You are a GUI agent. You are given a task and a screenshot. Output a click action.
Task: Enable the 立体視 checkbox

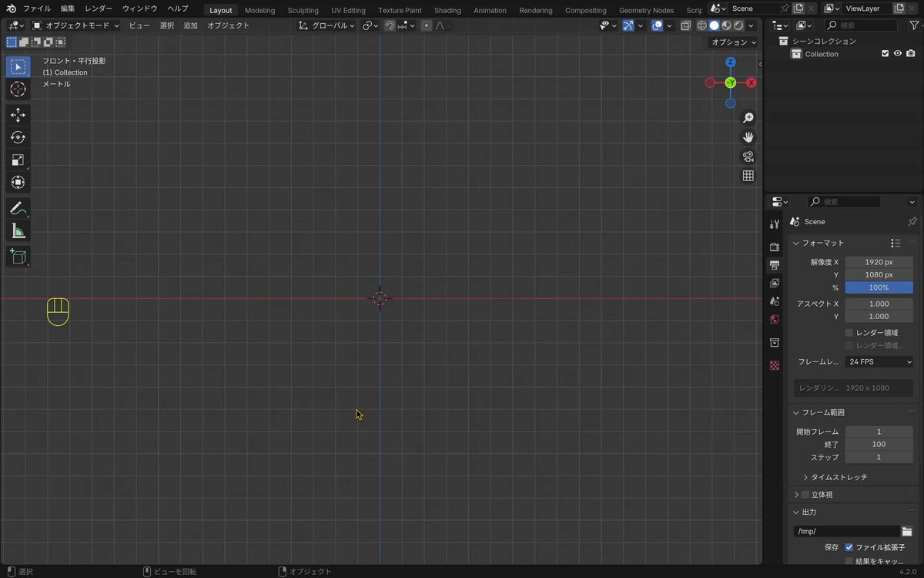(x=805, y=495)
